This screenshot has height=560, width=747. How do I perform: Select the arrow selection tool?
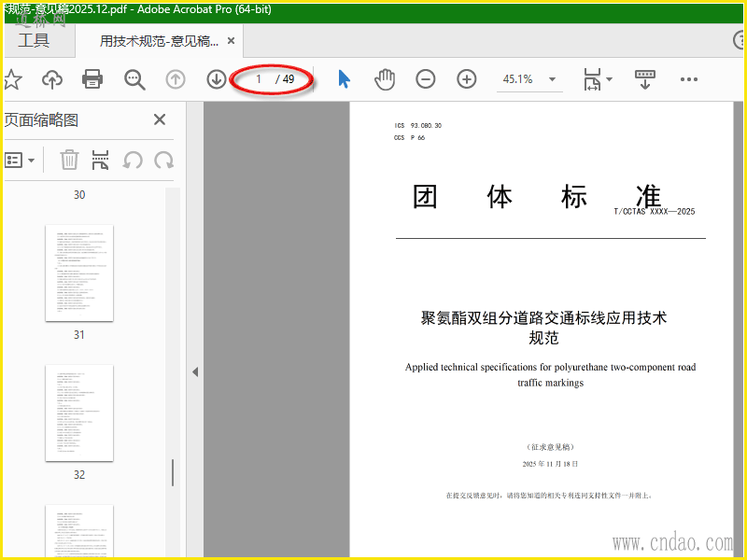[344, 79]
